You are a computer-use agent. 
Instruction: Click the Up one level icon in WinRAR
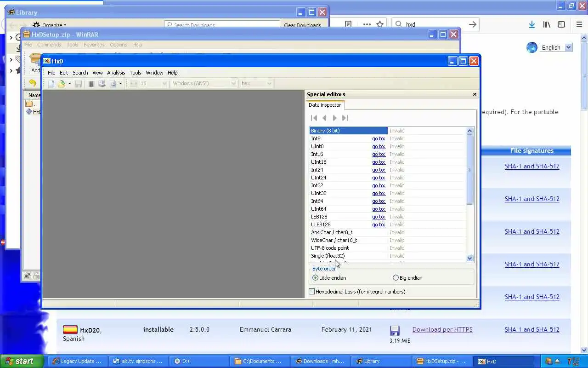click(32, 83)
